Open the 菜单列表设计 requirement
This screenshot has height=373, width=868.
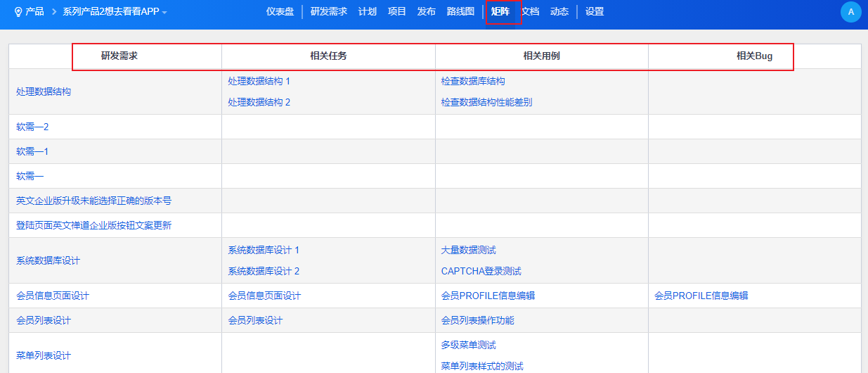click(44, 355)
